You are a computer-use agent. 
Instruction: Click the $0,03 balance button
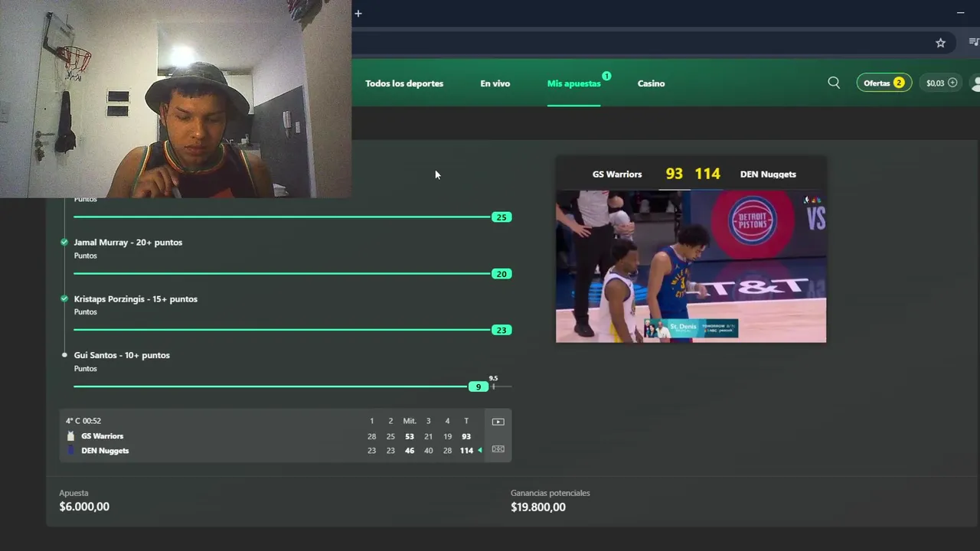pos(941,83)
